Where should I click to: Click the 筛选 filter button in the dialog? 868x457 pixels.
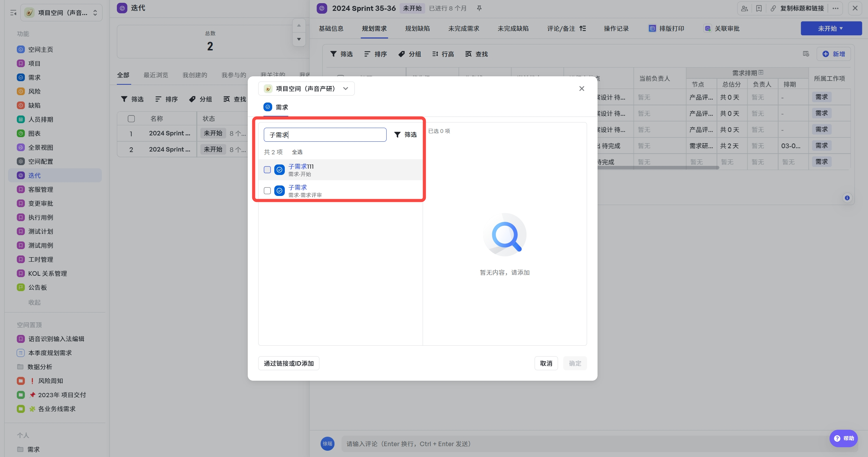click(405, 135)
